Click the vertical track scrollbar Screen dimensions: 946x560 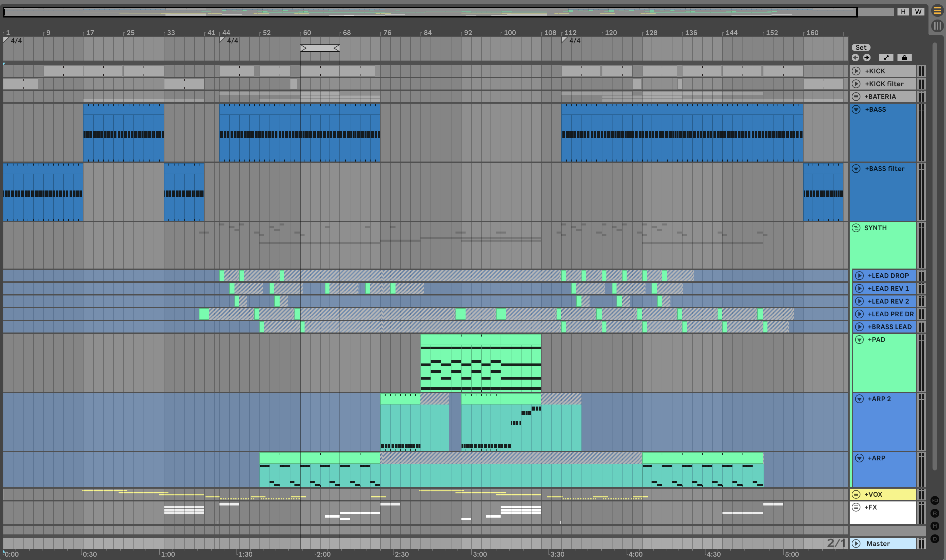(x=935, y=256)
